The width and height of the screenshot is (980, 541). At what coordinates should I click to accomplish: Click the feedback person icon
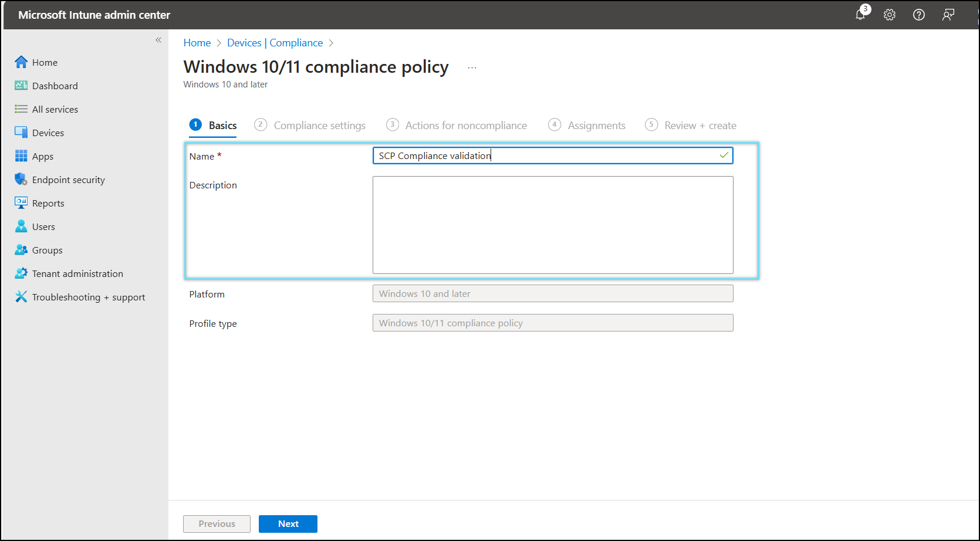click(948, 15)
